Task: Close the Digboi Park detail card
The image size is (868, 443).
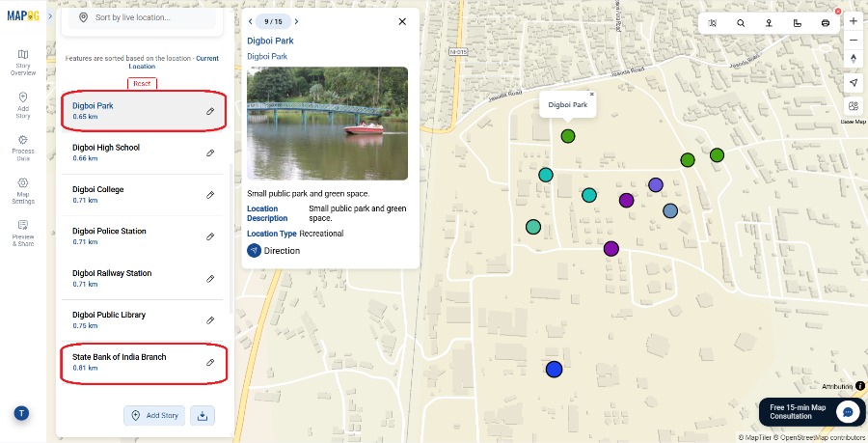Action: point(402,21)
